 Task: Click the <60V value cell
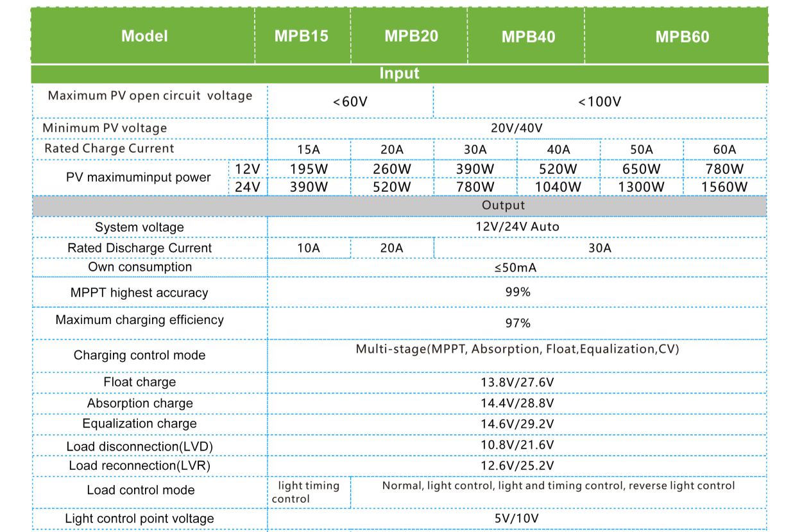[350, 102]
